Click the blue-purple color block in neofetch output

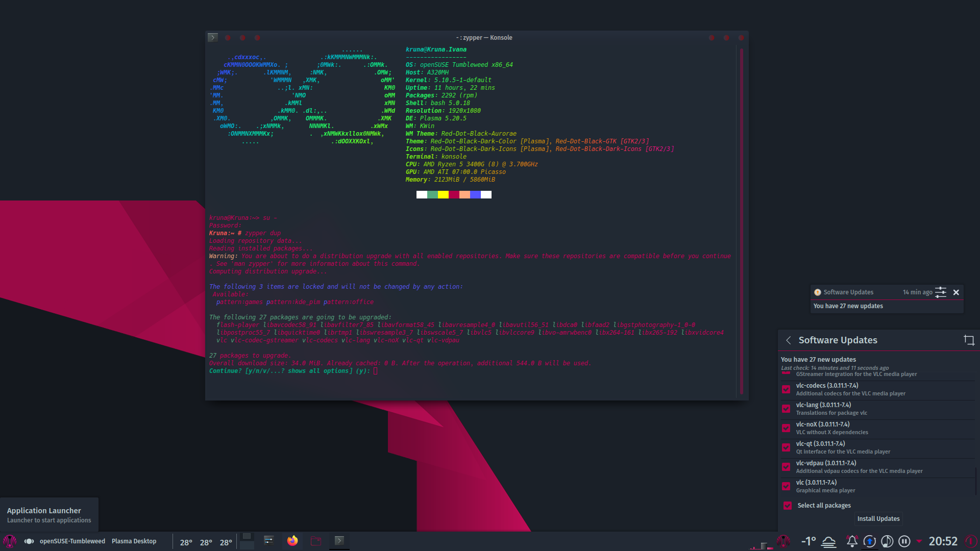475,194
